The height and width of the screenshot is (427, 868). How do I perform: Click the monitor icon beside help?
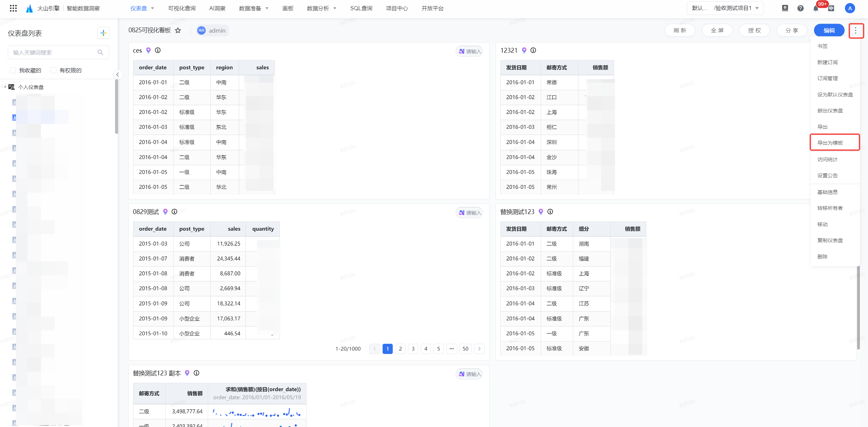pyautogui.click(x=785, y=8)
